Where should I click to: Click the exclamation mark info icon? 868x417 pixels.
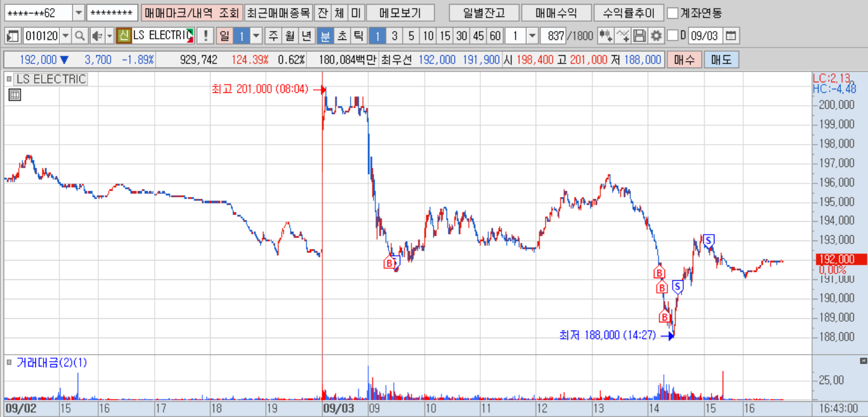click(205, 36)
